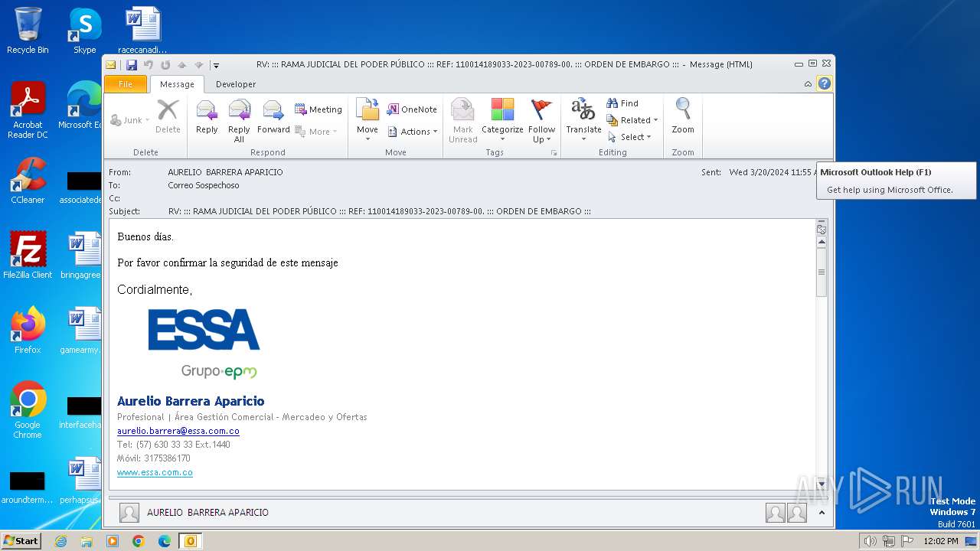Click message body scroll down arrow
980x551 pixels.
click(x=822, y=484)
